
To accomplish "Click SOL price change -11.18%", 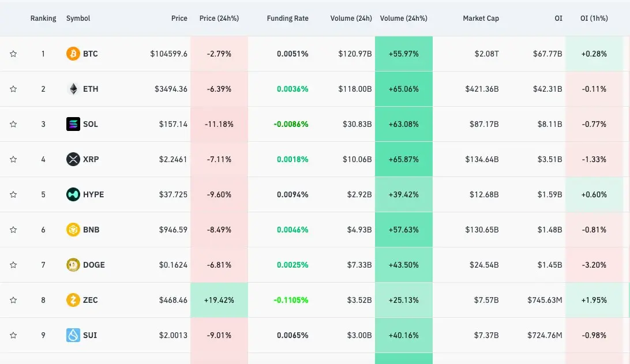I will click(219, 124).
